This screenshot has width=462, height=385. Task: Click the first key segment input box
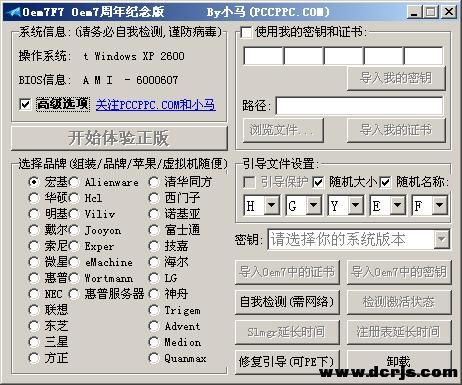[263, 56]
